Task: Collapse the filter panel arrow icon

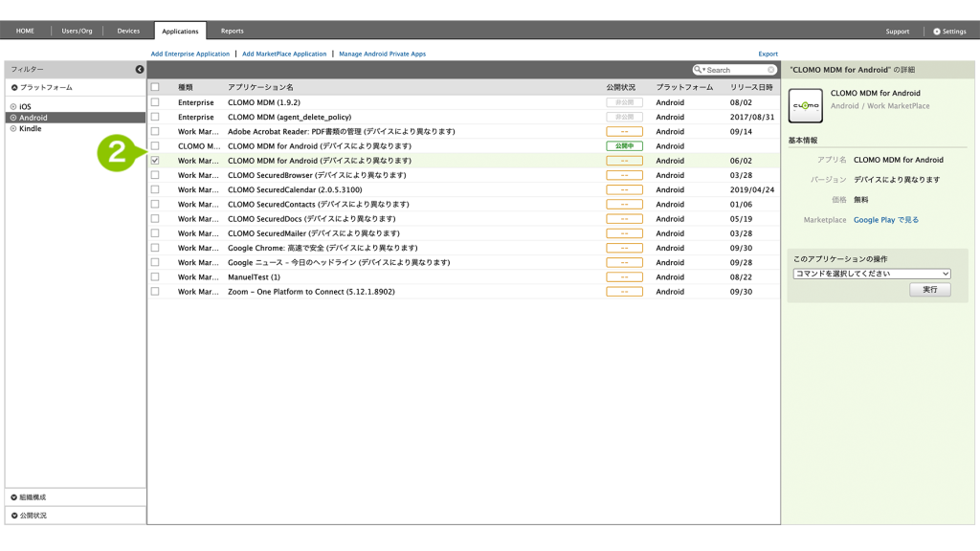Action: 140,69
